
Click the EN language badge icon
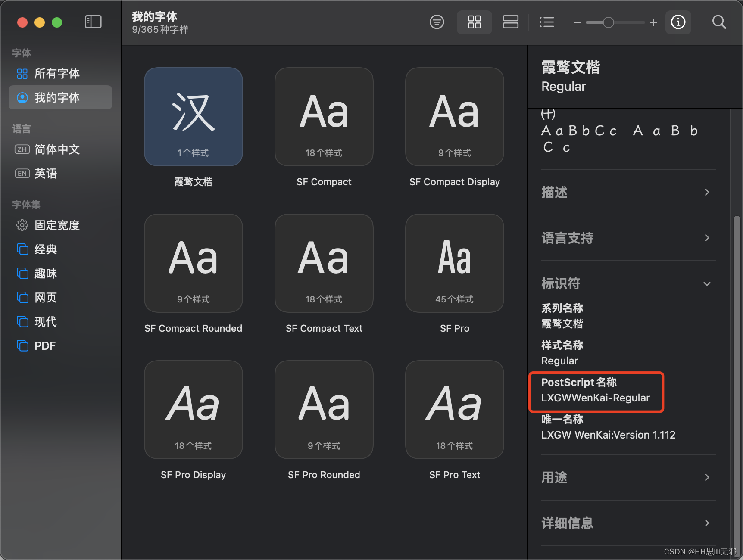(22, 174)
